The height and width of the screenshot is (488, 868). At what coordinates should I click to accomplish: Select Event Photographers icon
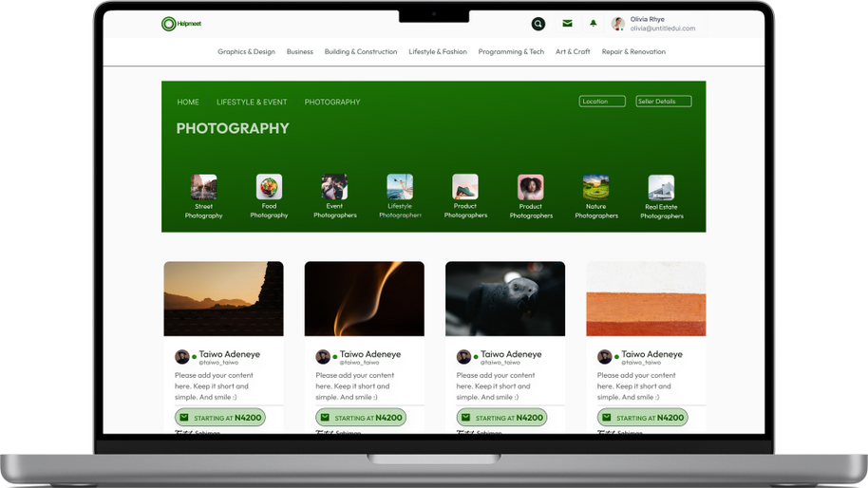334,186
